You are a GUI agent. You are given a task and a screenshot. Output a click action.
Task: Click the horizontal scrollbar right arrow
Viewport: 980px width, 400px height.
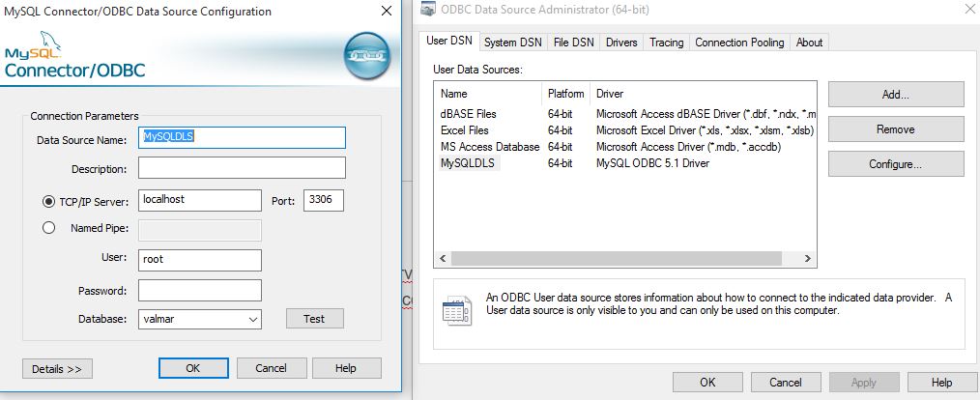coord(808,258)
